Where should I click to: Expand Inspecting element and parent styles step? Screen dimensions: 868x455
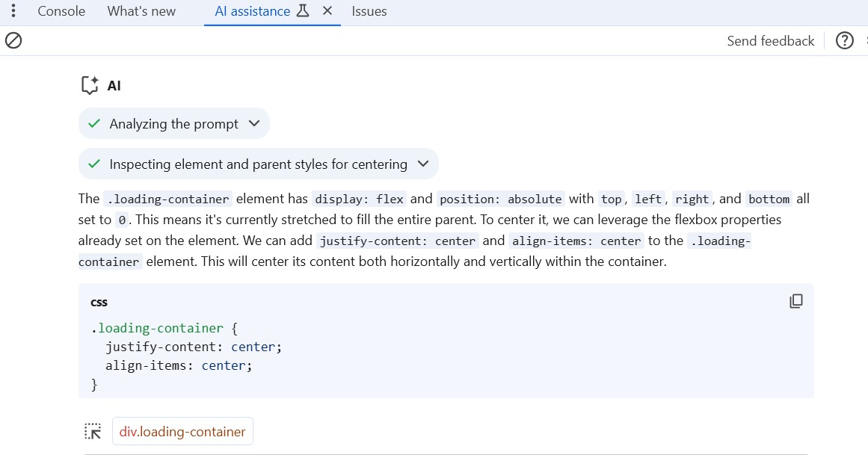[259, 164]
